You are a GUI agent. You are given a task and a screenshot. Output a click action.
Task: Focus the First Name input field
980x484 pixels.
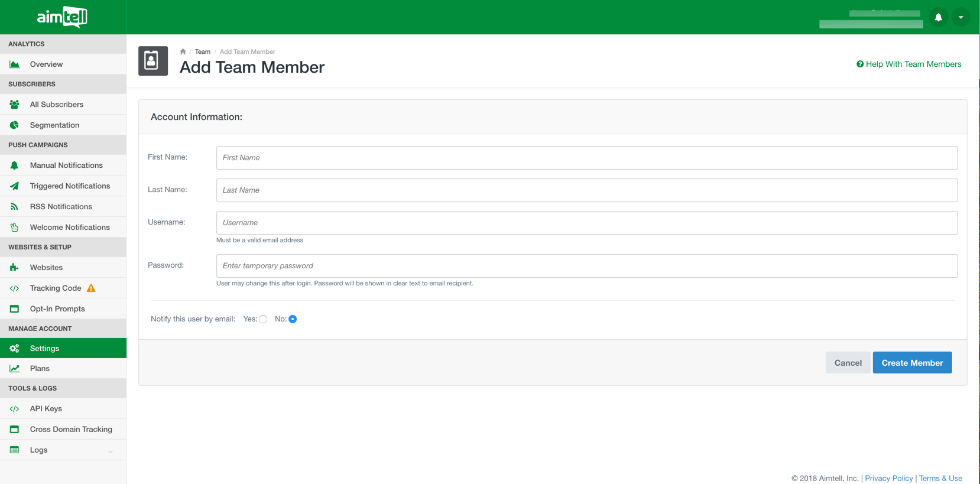pyautogui.click(x=586, y=158)
